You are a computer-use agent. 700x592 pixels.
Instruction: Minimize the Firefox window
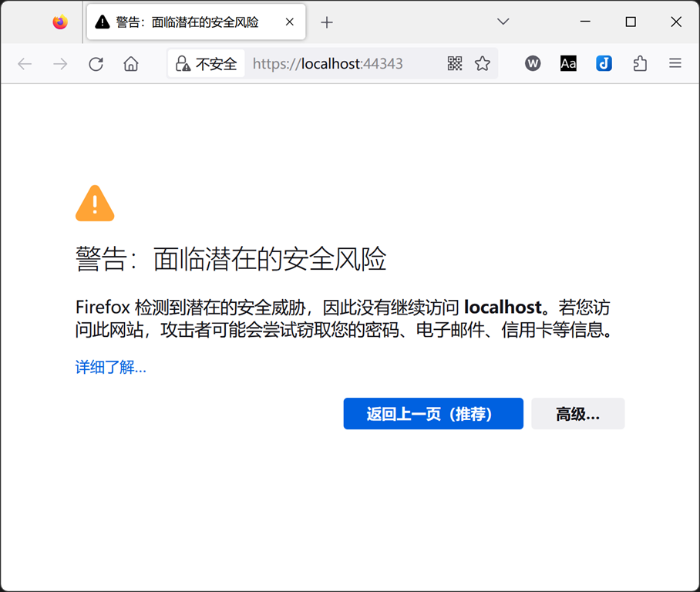pos(585,22)
